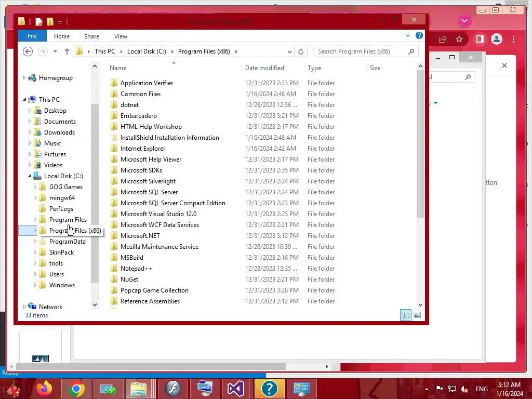Screen dimensions: 532x399
Task: Collapse Local Disk (C:) tree node
Action: click(x=30, y=176)
